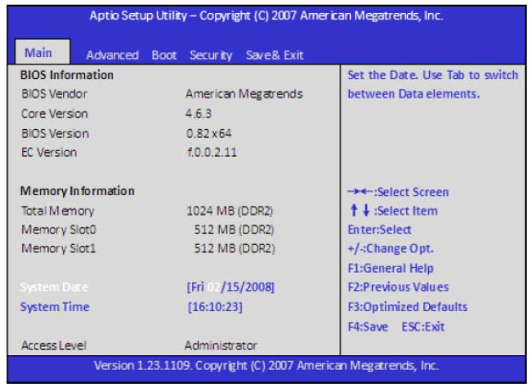Image resolution: width=532 pixels, height=392 pixels.
Task: Click the Memory Slot0 512 MB value
Action: 234,230
